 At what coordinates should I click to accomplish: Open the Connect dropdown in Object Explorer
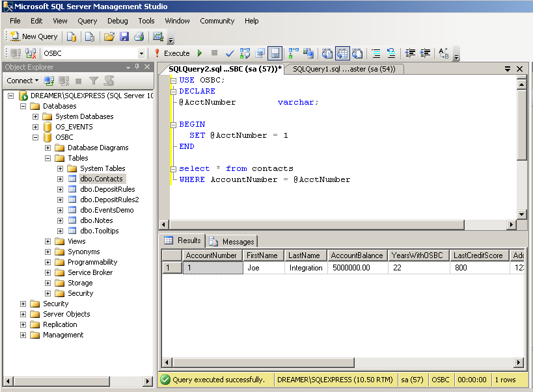click(24, 80)
